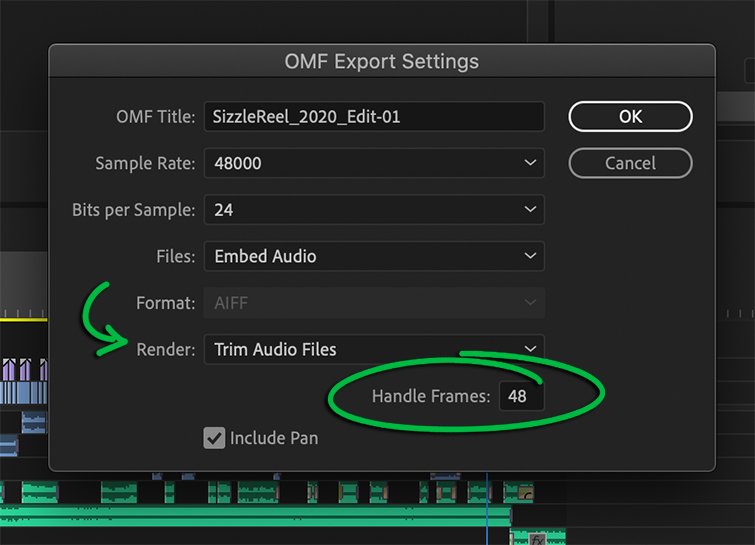
Task: Select the long green audio clip
Action: coord(250,516)
